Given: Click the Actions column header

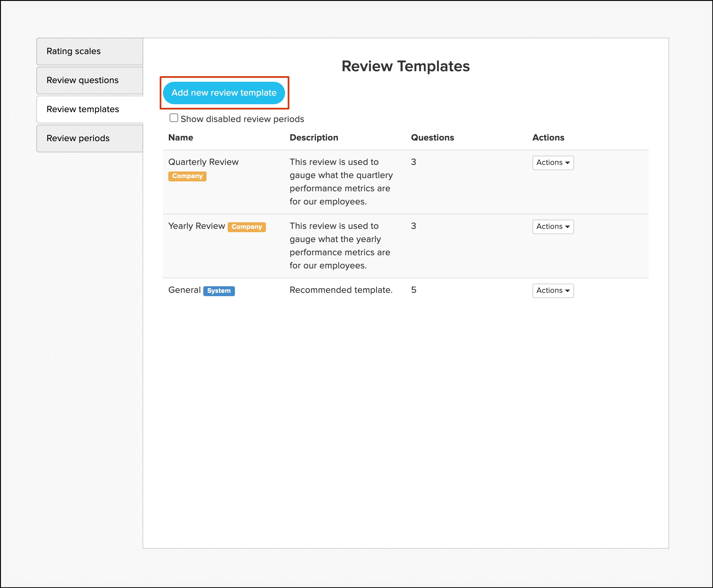Looking at the screenshot, I should tap(548, 138).
